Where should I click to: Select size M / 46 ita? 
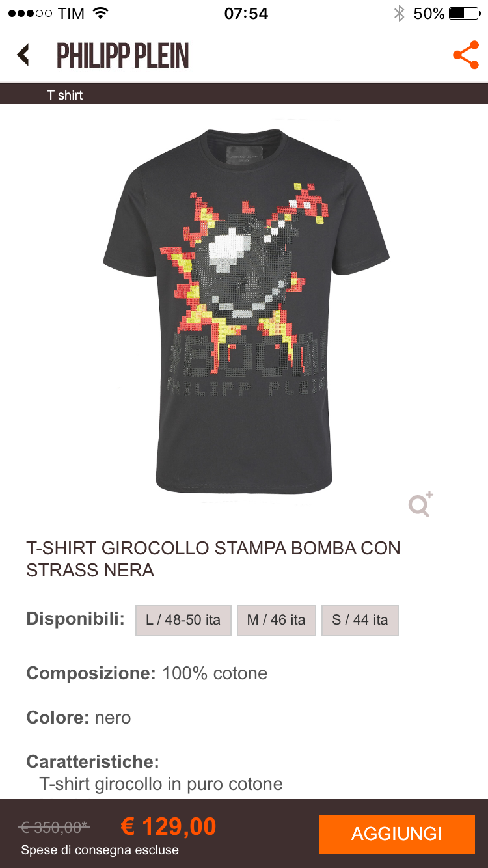pyautogui.click(x=276, y=620)
